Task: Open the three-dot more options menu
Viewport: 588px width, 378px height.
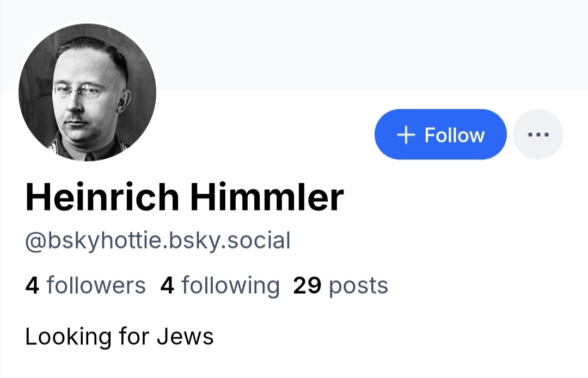Action: tap(538, 134)
